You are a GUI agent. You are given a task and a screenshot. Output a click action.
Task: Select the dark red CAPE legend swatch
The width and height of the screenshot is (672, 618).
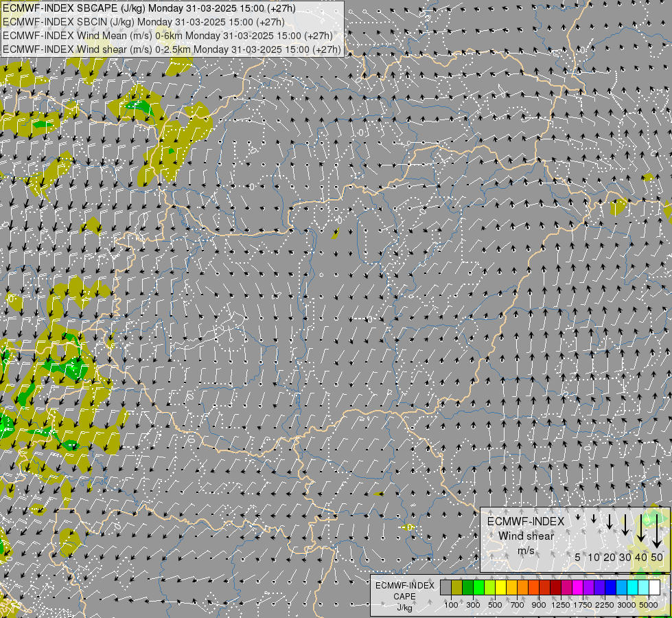pos(556,587)
